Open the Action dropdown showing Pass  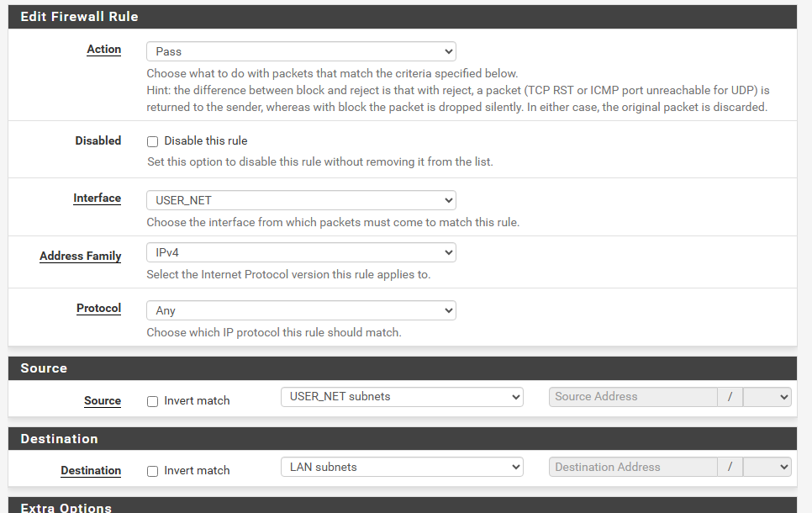[x=300, y=51]
